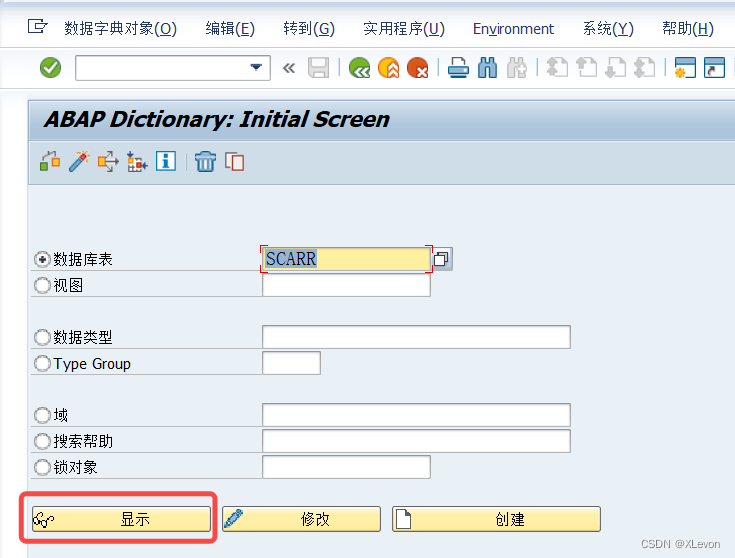
Task: Click the 创建 create button
Action: [496, 519]
